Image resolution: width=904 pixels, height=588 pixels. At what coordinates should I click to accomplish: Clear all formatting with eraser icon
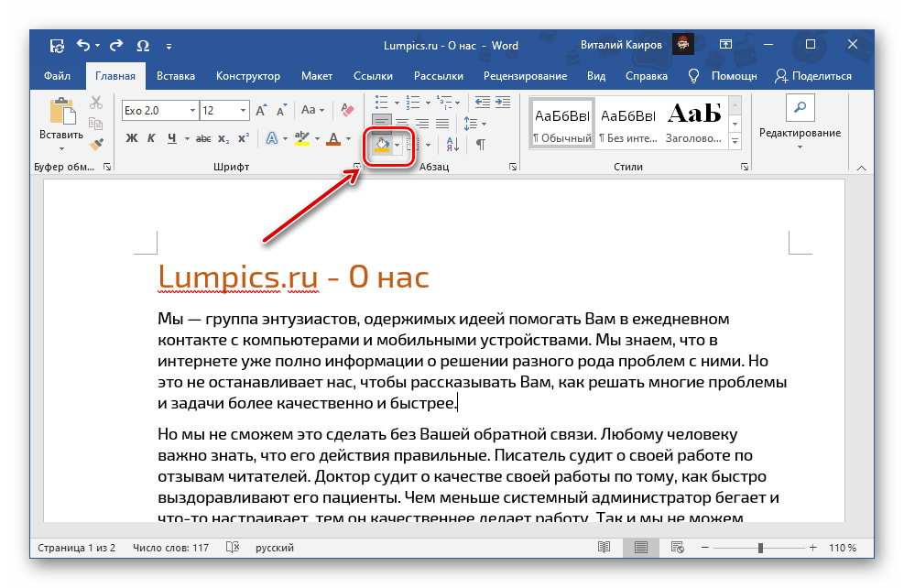click(x=347, y=110)
